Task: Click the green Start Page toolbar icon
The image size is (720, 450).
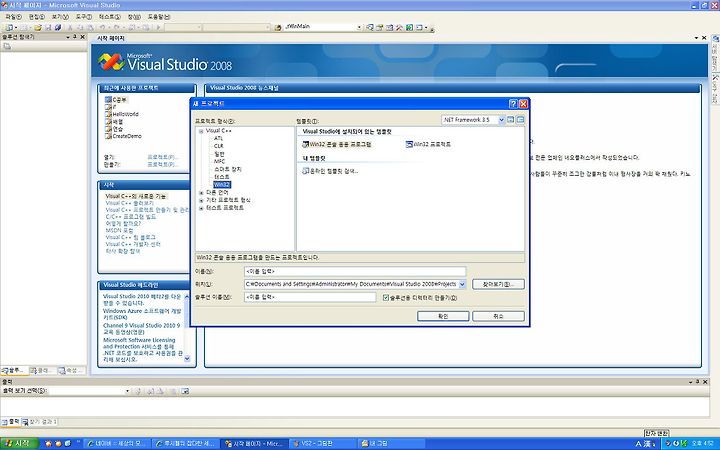Action: coord(409,28)
